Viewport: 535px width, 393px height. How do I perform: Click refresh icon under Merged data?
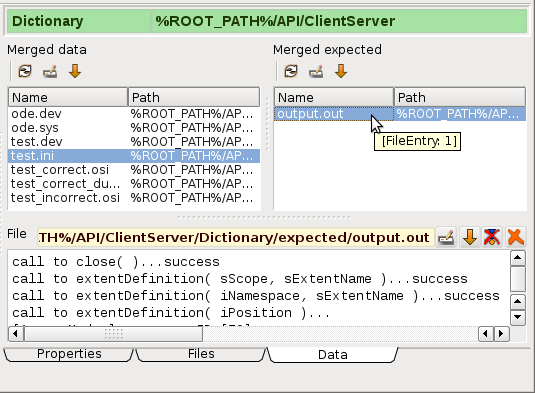pos(25,72)
